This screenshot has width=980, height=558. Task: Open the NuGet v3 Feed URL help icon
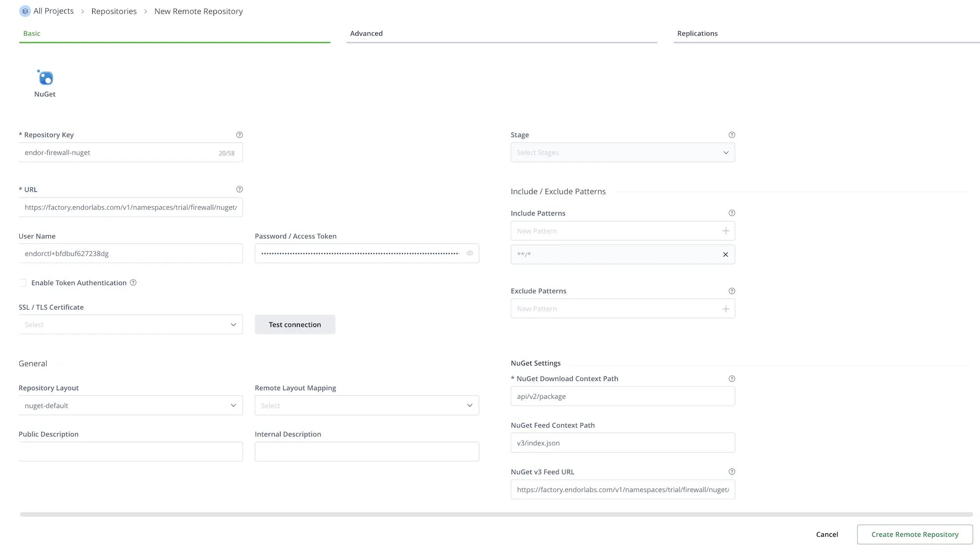(x=732, y=472)
